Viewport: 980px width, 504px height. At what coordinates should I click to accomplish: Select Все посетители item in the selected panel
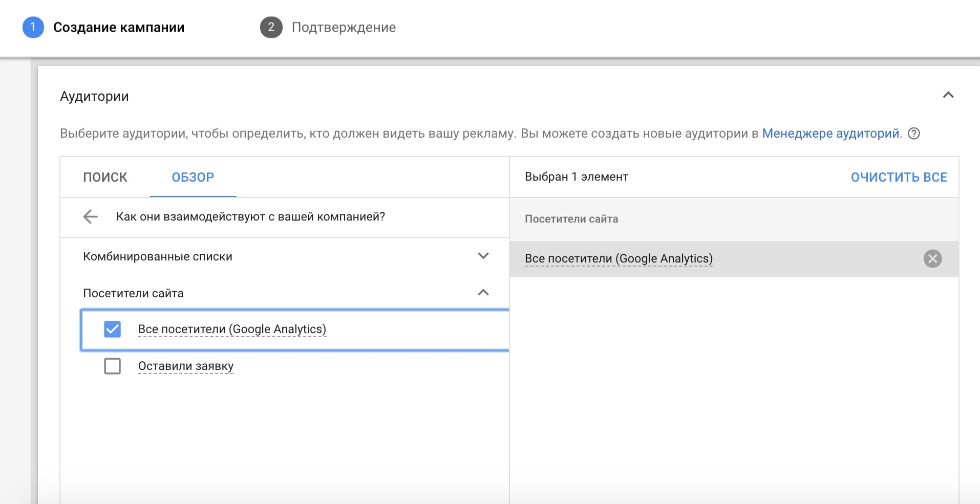coord(619,259)
